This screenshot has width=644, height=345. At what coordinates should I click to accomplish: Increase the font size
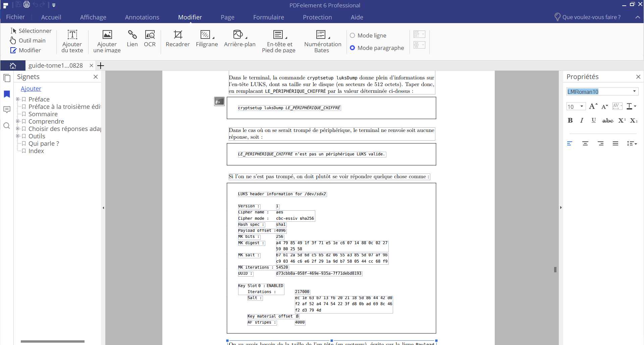[593, 106]
